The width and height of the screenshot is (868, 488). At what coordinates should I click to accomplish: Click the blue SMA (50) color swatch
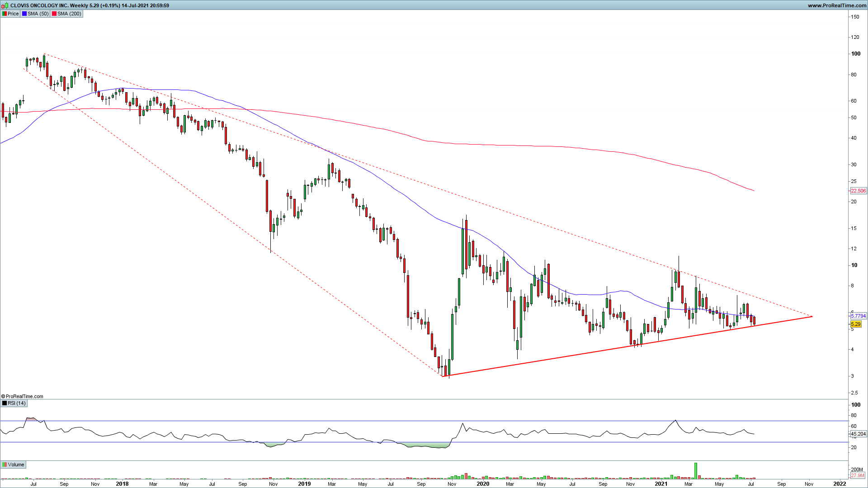24,14
